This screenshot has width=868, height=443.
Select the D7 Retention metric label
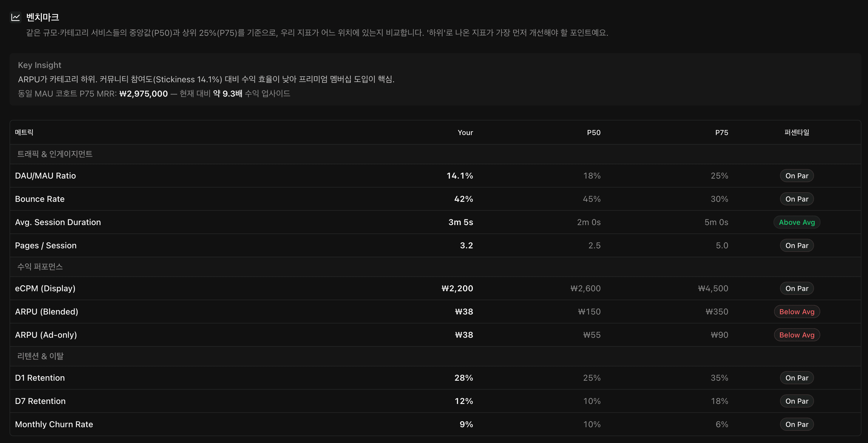coord(41,401)
